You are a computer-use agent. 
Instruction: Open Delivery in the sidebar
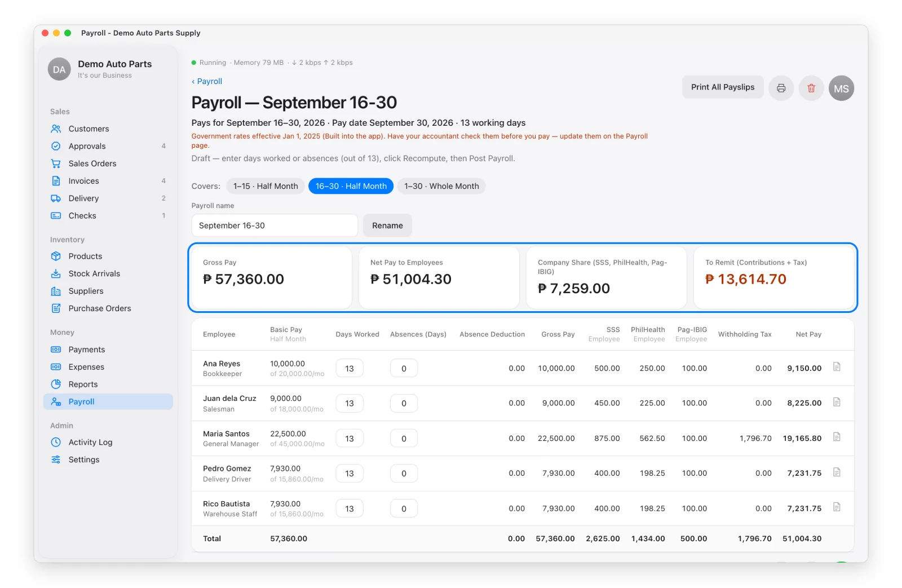pyautogui.click(x=108, y=198)
